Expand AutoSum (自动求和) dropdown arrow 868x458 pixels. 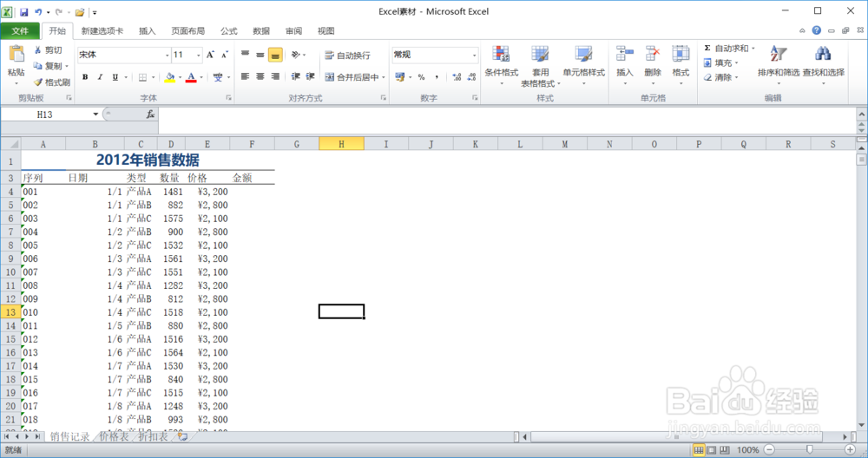(x=753, y=48)
